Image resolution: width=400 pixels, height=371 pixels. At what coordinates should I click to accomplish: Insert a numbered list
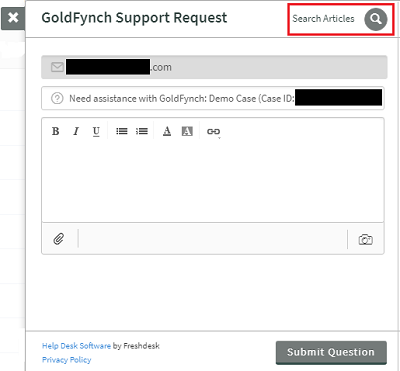[x=142, y=131]
